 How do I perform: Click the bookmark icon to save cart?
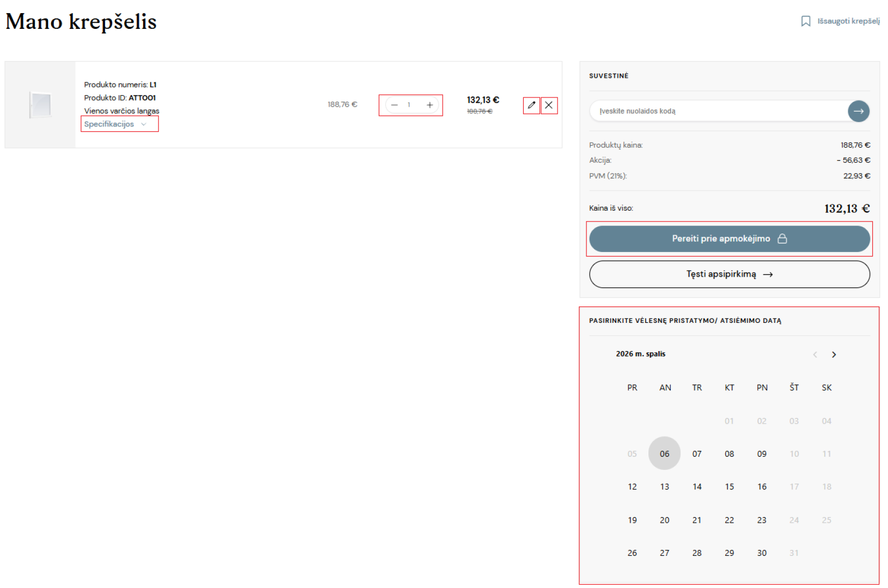click(806, 21)
